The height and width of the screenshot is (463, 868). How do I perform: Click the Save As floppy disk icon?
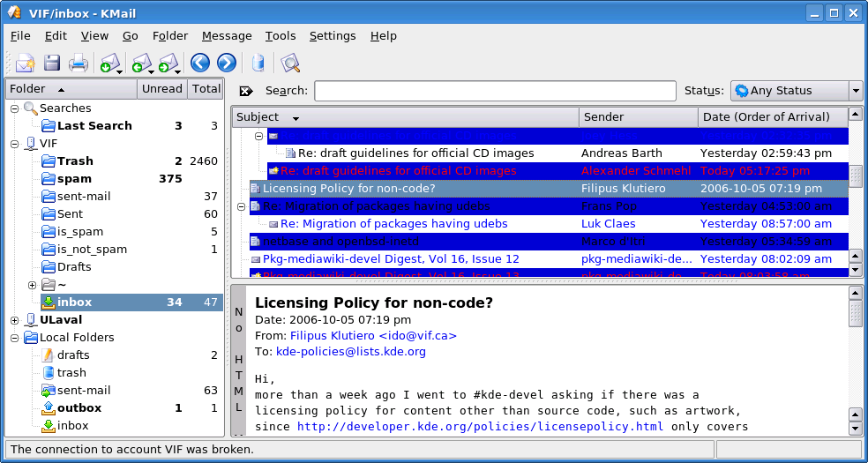52,63
